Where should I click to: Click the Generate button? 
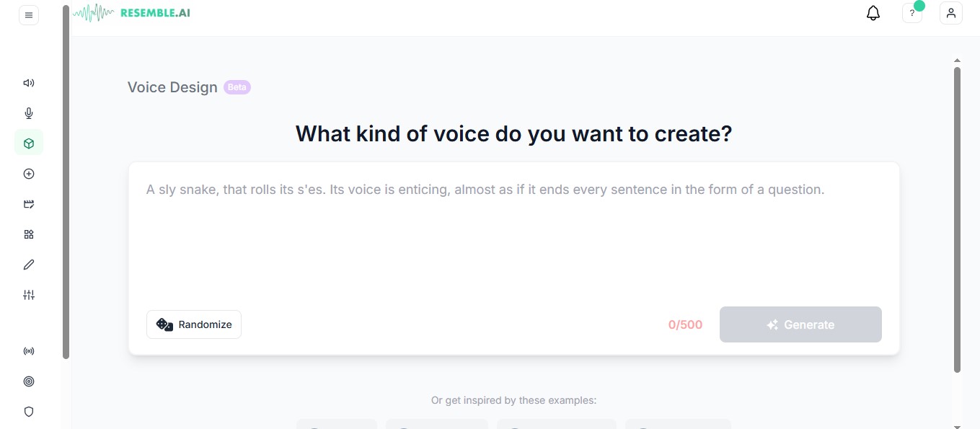click(800, 324)
